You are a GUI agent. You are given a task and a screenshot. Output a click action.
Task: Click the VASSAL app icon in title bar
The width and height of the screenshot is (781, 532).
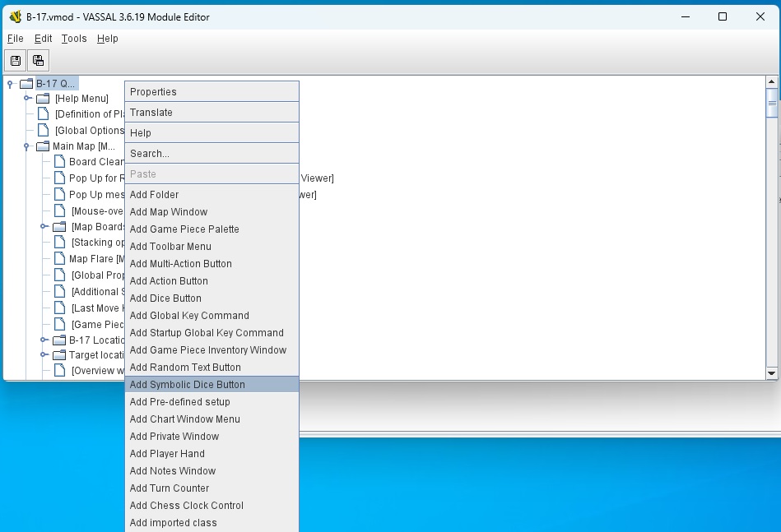pyautogui.click(x=16, y=16)
